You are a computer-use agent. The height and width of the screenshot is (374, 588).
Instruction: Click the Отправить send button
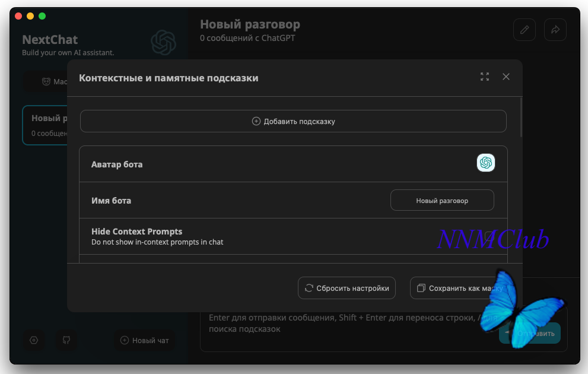(x=529, y=333)
